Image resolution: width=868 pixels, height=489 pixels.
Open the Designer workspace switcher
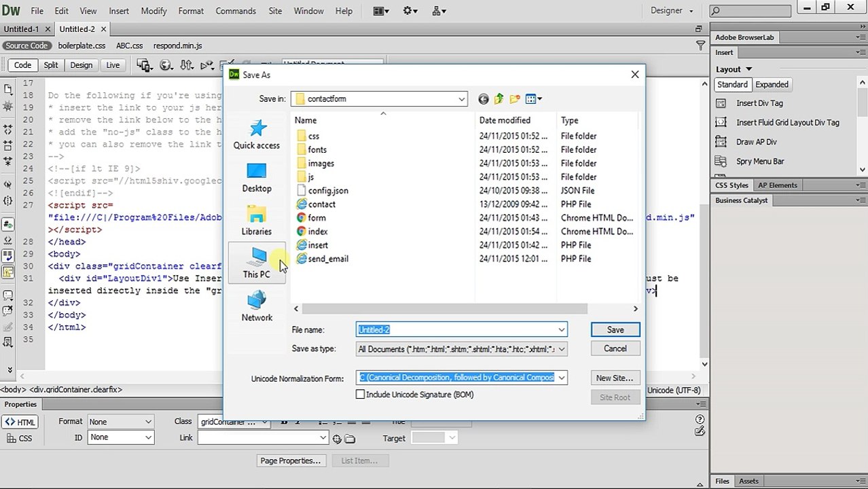point(672,11)
